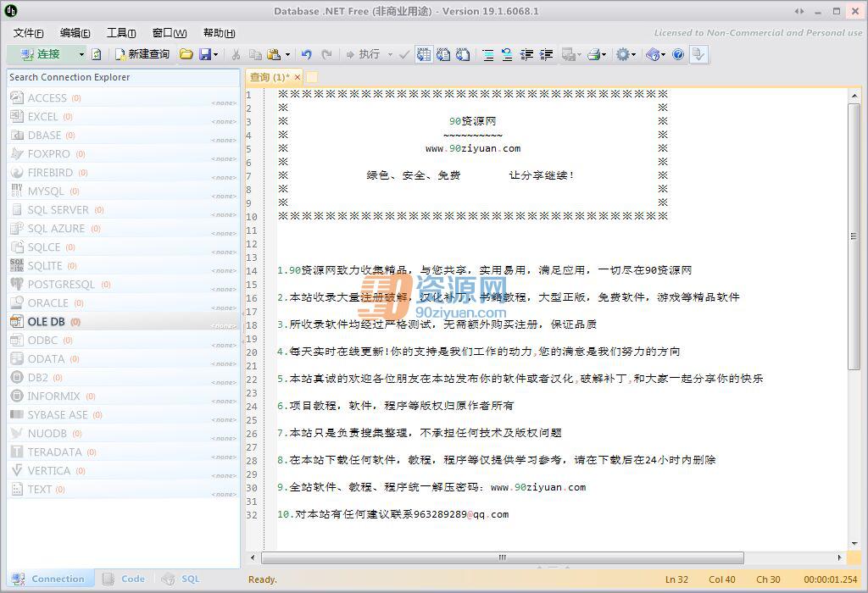868x593 pixels.
Task: Click the help book icon
Action: (653, 54)
